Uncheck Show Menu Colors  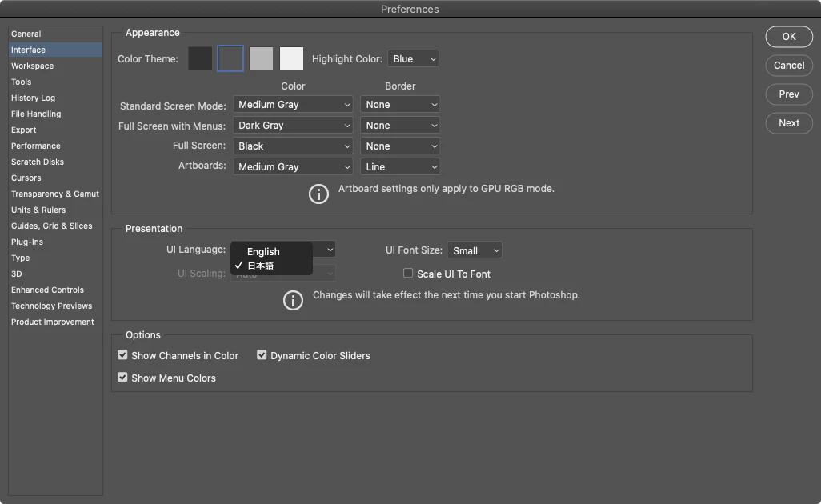[x=122, y=378]
